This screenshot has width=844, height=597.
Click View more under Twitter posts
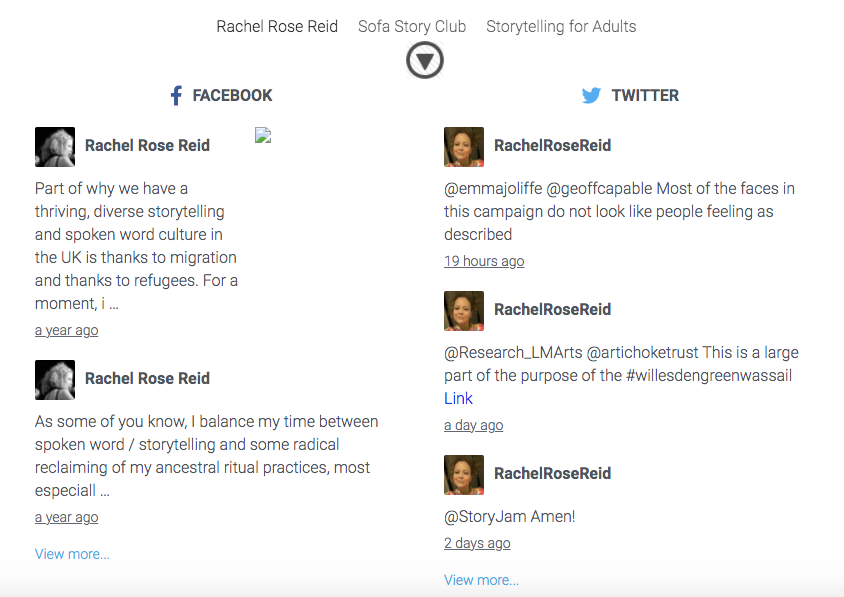pyautogui.click(x=481, y=580)
